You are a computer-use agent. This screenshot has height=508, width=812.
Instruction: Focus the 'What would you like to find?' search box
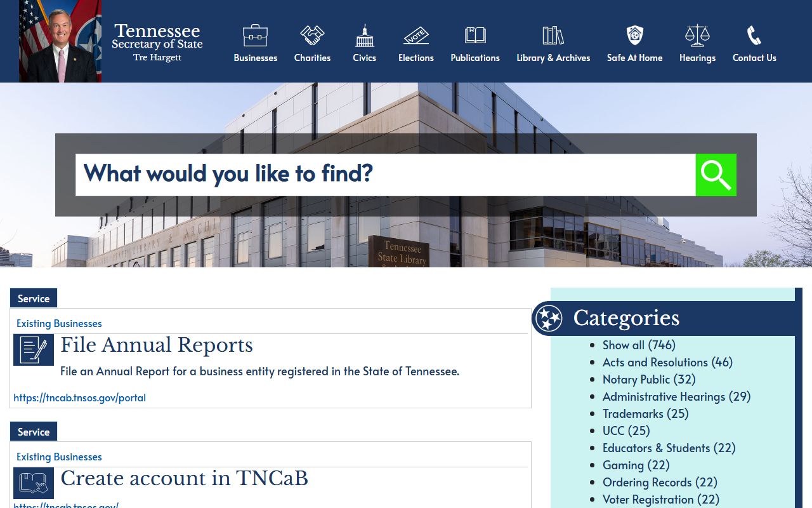[x=386, y=175]
